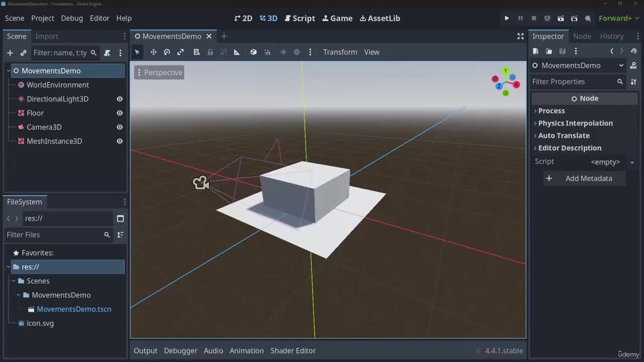Switch to the Node tab
Image resolution: width=644 pixels, height=362 pixels.
pos(582,36)
